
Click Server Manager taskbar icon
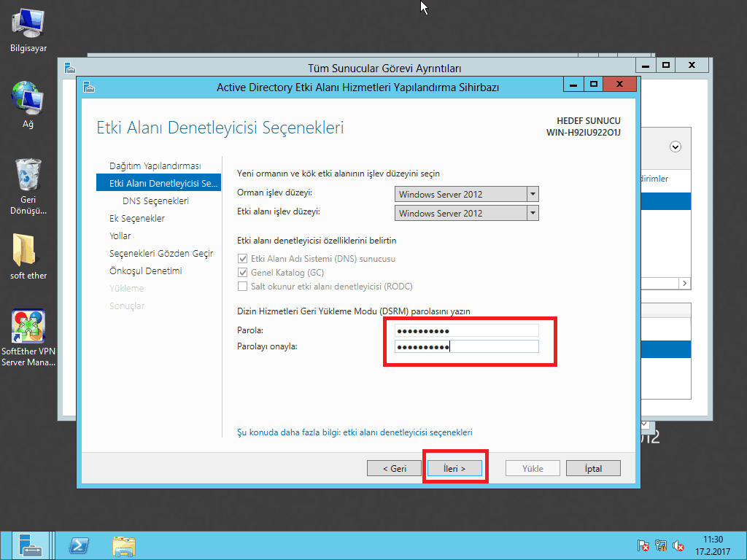(31, 545)
